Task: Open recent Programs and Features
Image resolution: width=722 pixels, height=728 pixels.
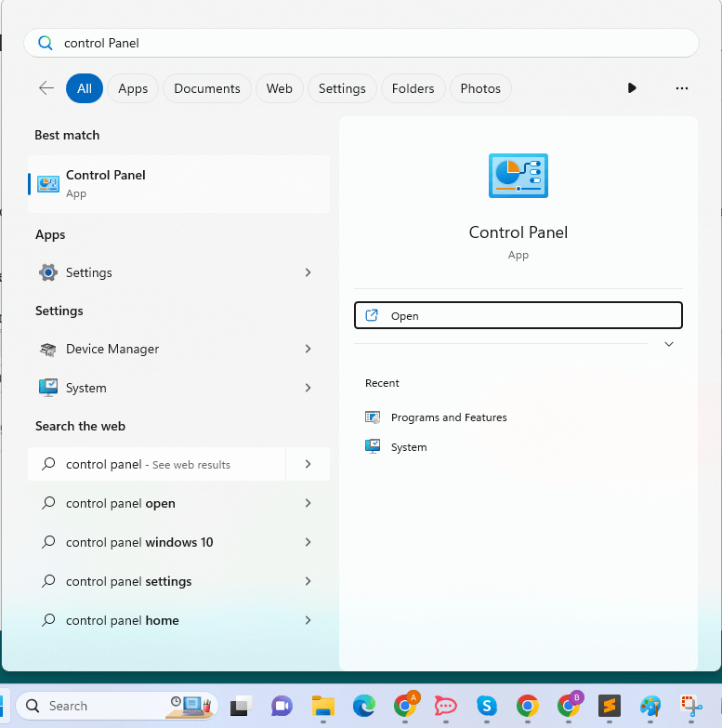Action: [448, 417]
